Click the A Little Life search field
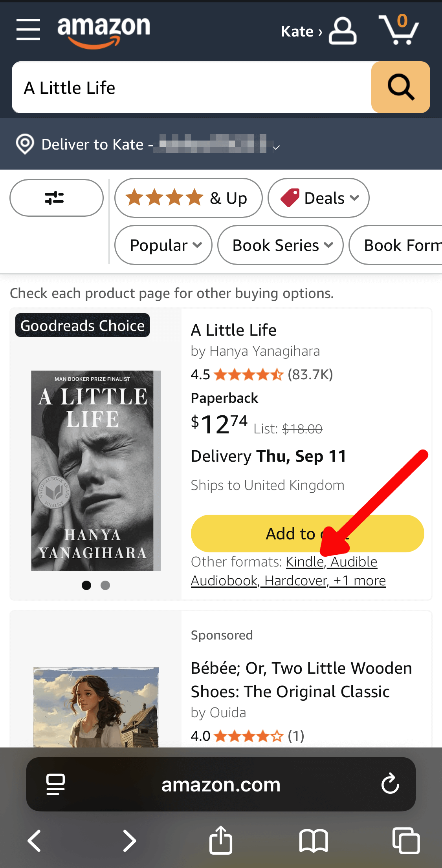Image resolution: width=442 pixels, height=868 pixels. coord(192,87)
